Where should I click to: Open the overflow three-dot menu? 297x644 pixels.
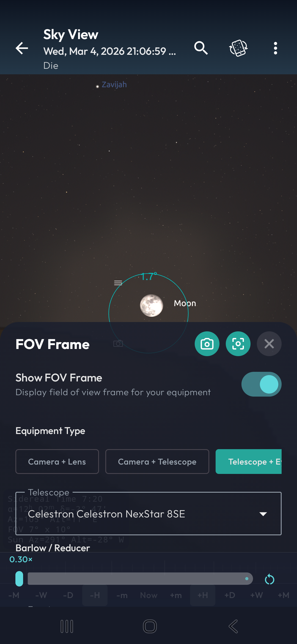[276, 48]
